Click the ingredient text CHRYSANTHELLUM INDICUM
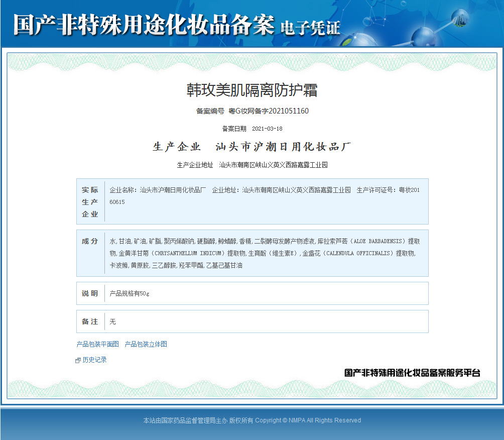Viewport: 504px width, 440px height. click(188, 254)
